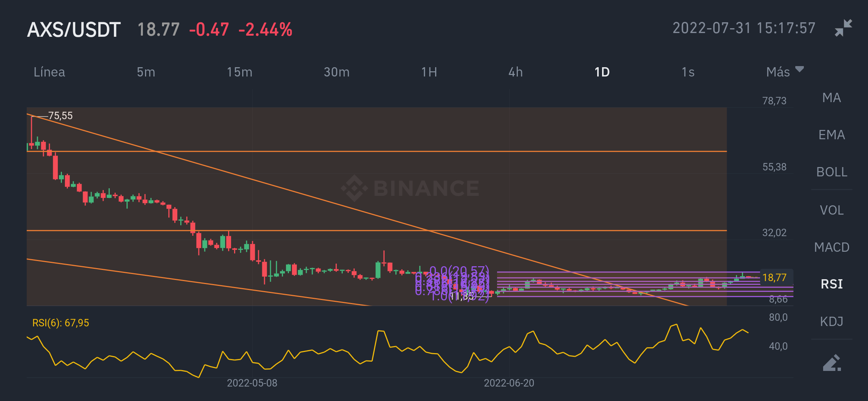868x401 pixels.
Task: Toggle the MA indicator
Action: (x=832, y=98)
